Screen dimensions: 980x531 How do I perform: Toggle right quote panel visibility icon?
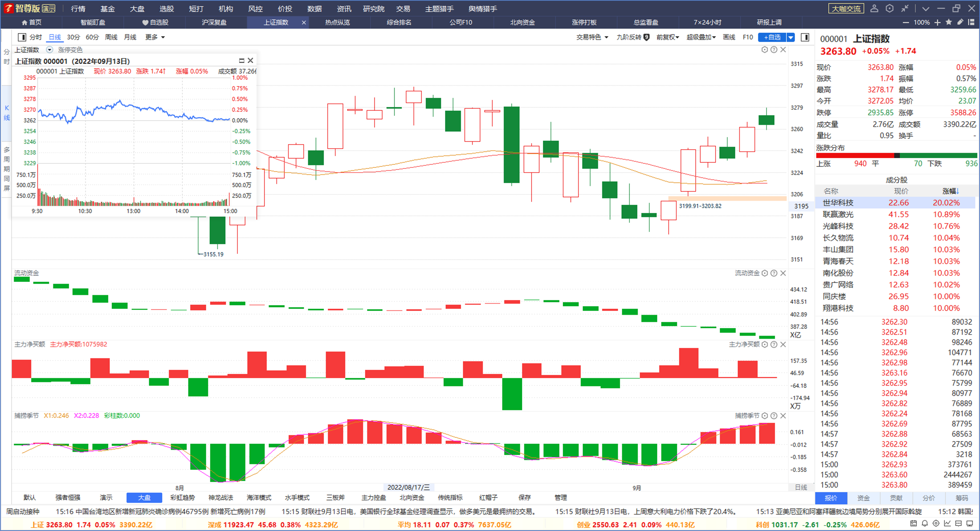coord(805,37)
